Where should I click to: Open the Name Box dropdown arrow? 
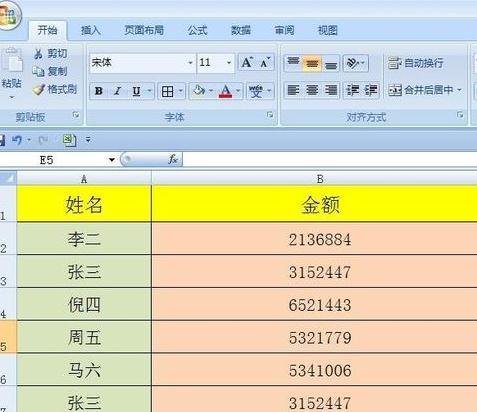click(112, 160)
